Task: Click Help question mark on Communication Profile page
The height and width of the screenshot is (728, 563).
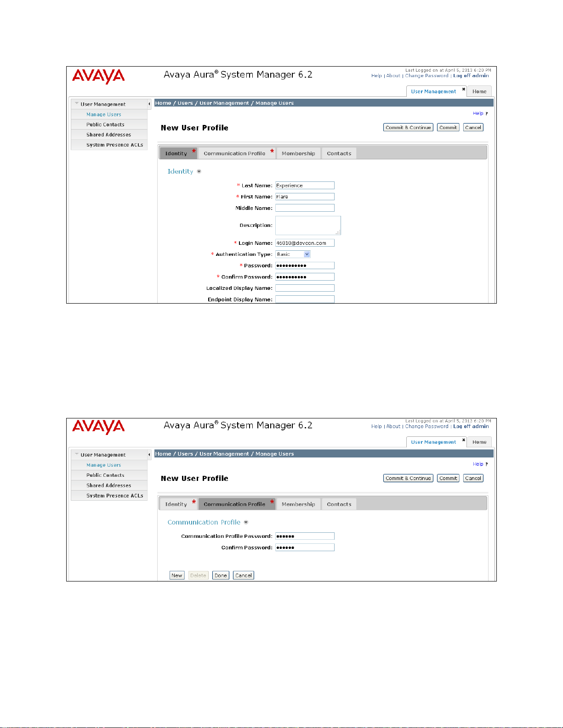Action: point(486,464)
